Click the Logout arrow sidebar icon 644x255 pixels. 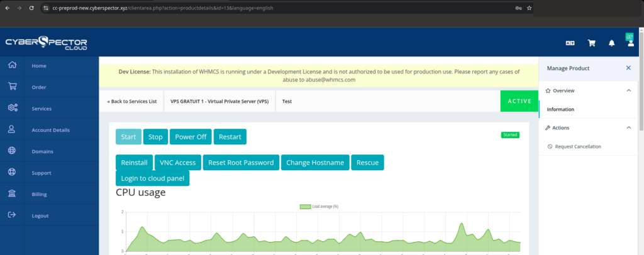point(12,215)
